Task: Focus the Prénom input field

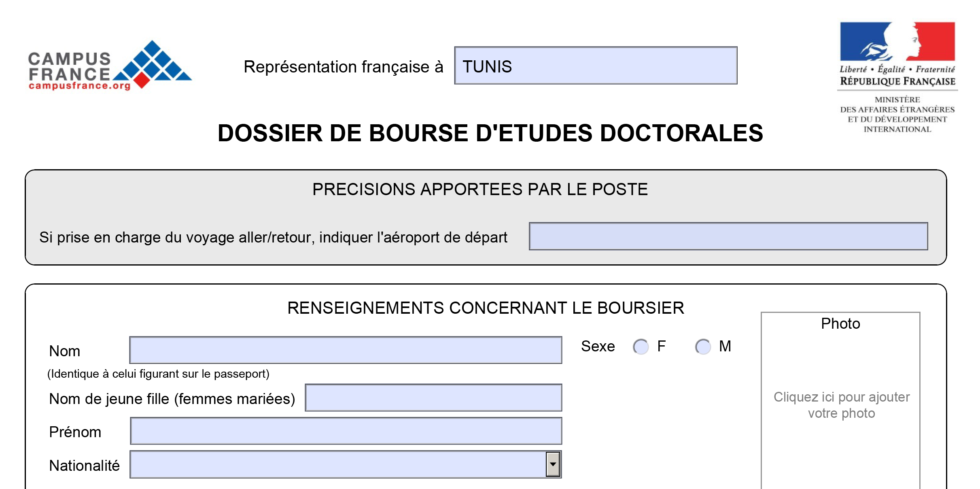Action: coord(346,432)
